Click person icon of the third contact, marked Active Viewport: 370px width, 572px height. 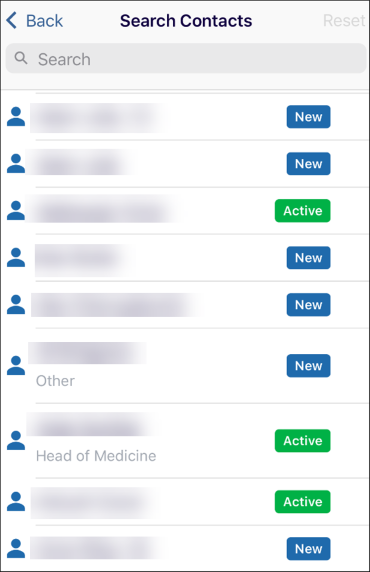tap(16, 210)
